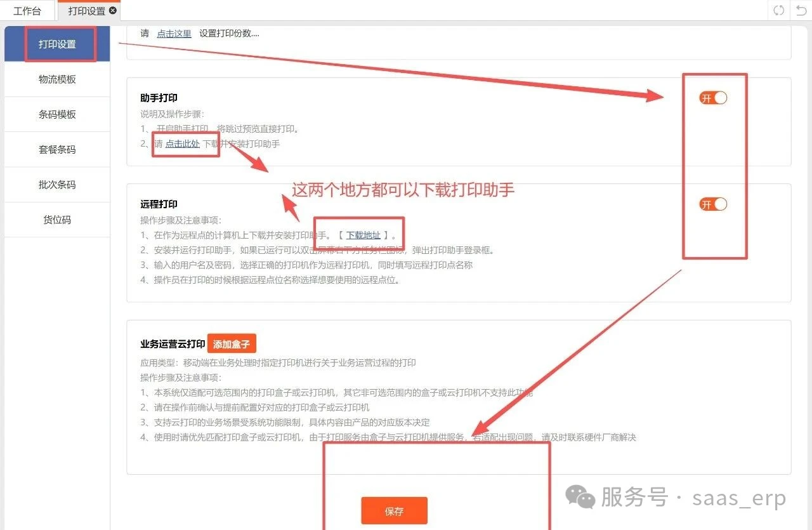The width and height of the screenshot is (812, 530).
Task: Open 打印设置 in the left sidebar
Action: (x=57, y=44)
